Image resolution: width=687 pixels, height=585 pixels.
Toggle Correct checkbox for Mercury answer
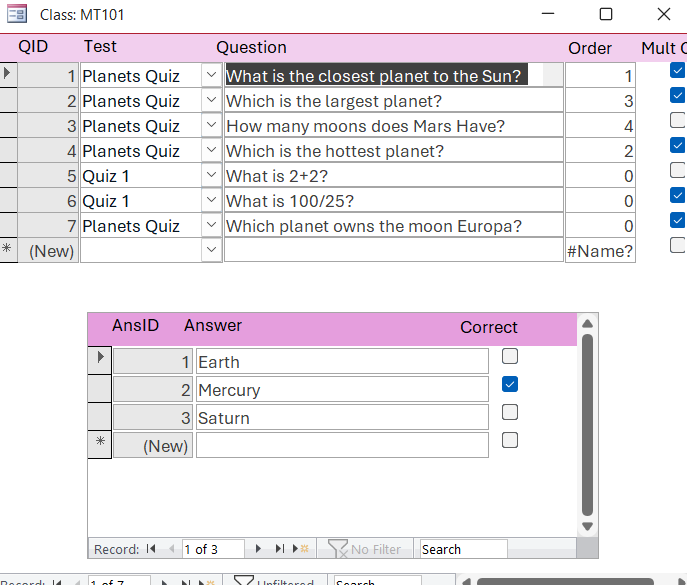[510, 384]
